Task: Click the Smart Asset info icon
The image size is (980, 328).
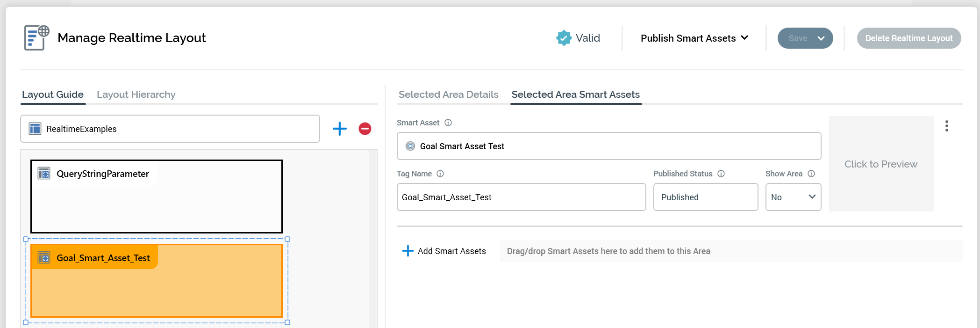Action: [x=448, y=123]
